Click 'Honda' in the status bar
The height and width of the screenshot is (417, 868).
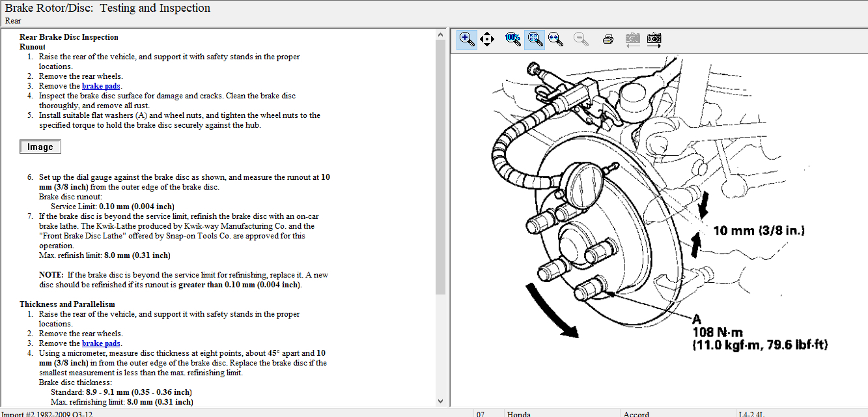(x=520, y=414)
